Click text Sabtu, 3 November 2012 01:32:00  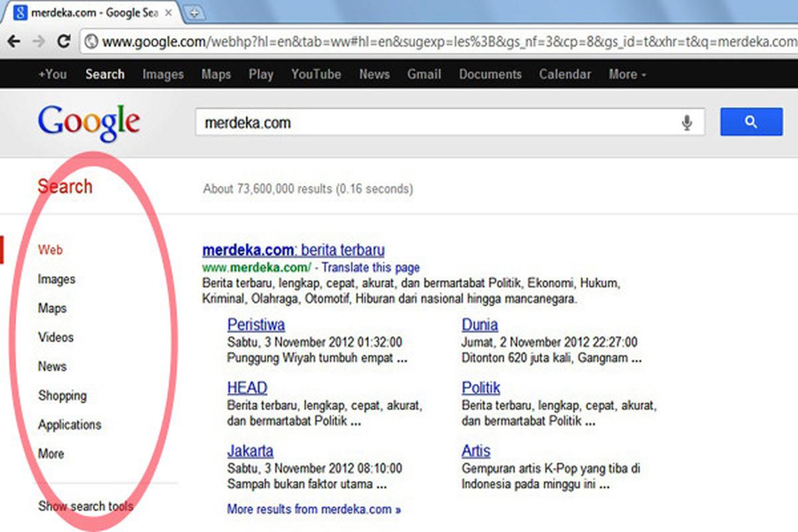(x=315, y=342)
